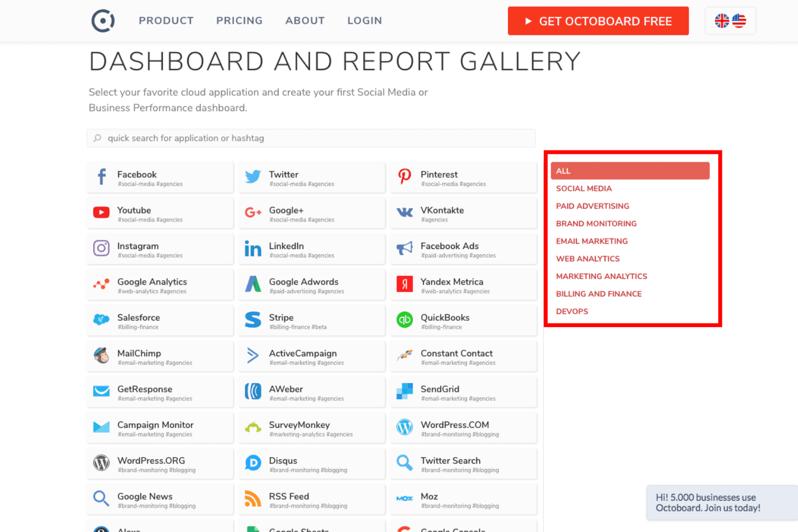Click the Google Analytics icon
This screenshot has width=798, height=532.
tap(101, 284)
